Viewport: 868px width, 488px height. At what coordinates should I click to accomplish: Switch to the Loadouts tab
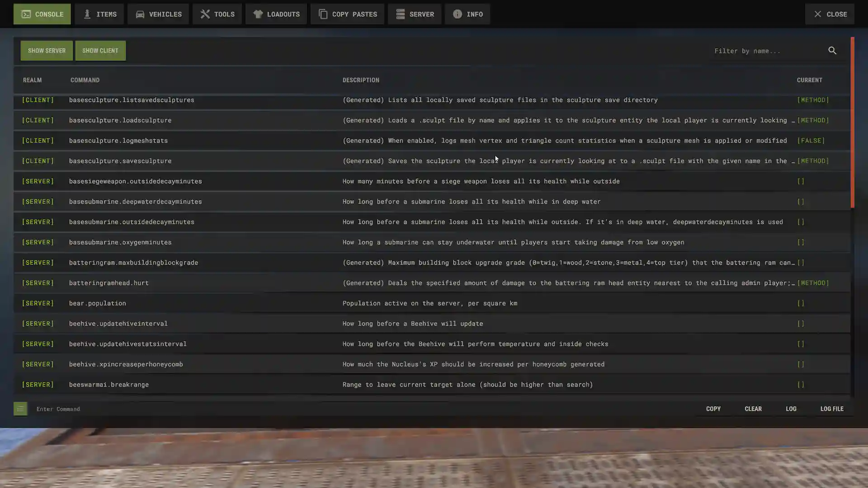[276, 14]
